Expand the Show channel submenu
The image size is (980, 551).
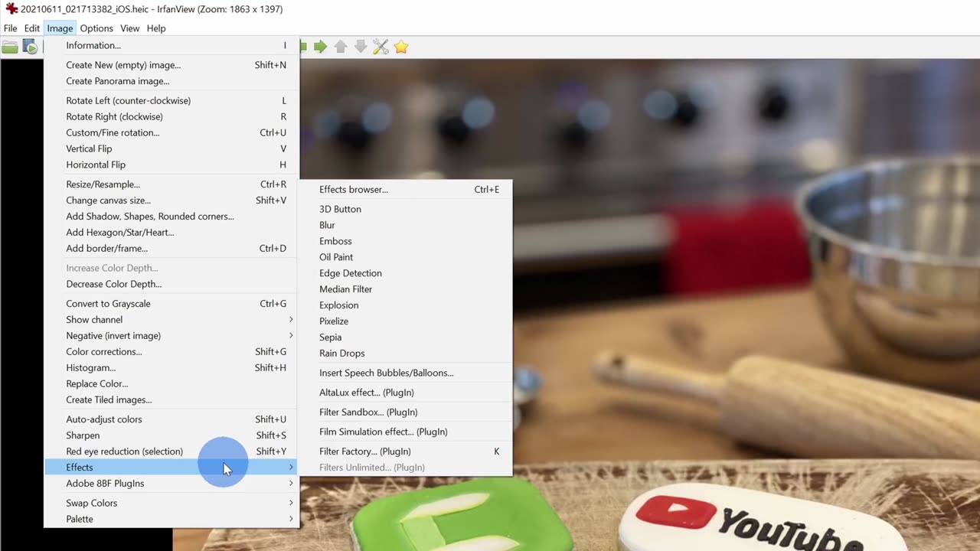171,320
